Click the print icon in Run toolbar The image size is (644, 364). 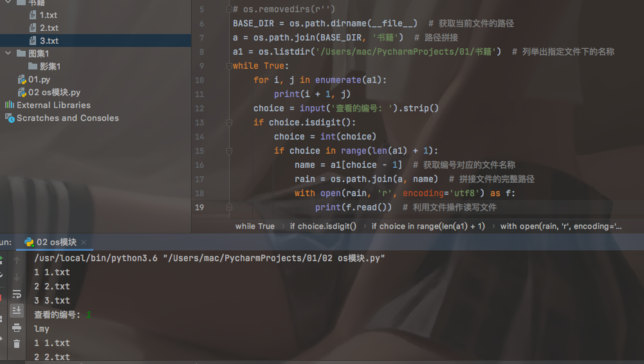point(17,327)
